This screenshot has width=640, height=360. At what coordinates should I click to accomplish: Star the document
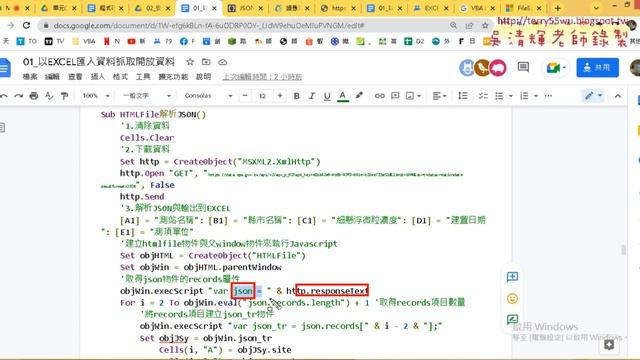pyautogui.click(x=190, y=62)
